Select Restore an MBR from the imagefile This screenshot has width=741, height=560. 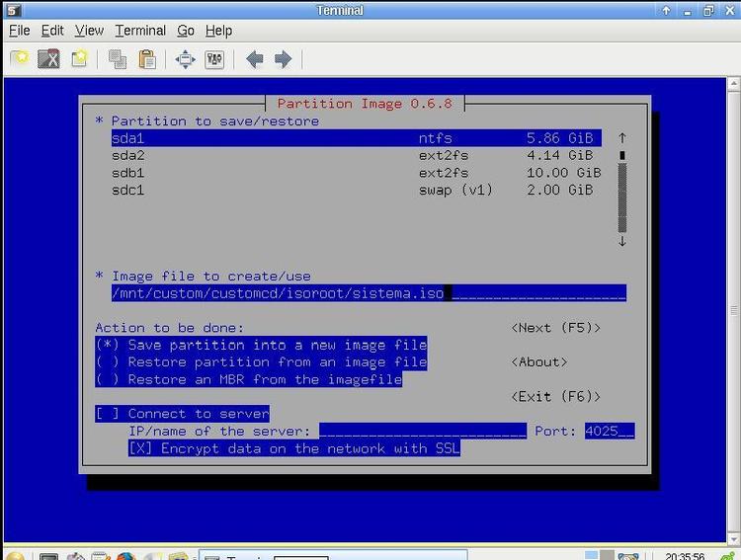coord(249,379)
